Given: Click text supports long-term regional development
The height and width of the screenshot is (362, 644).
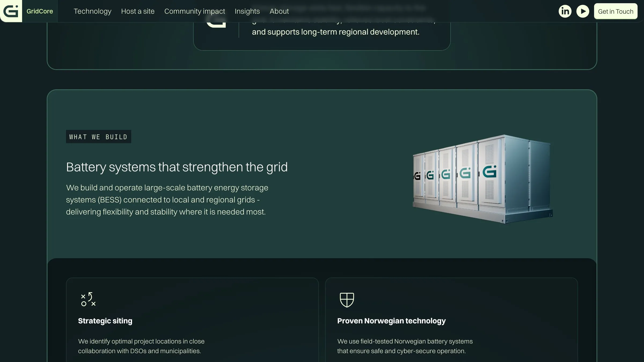Looking at the screenshot, I should click(x=343, y=32).
